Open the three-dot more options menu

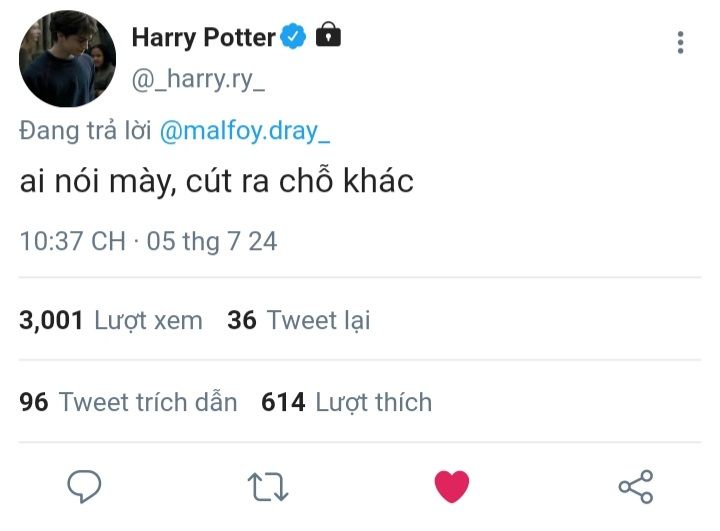click(x=681, y=43)
